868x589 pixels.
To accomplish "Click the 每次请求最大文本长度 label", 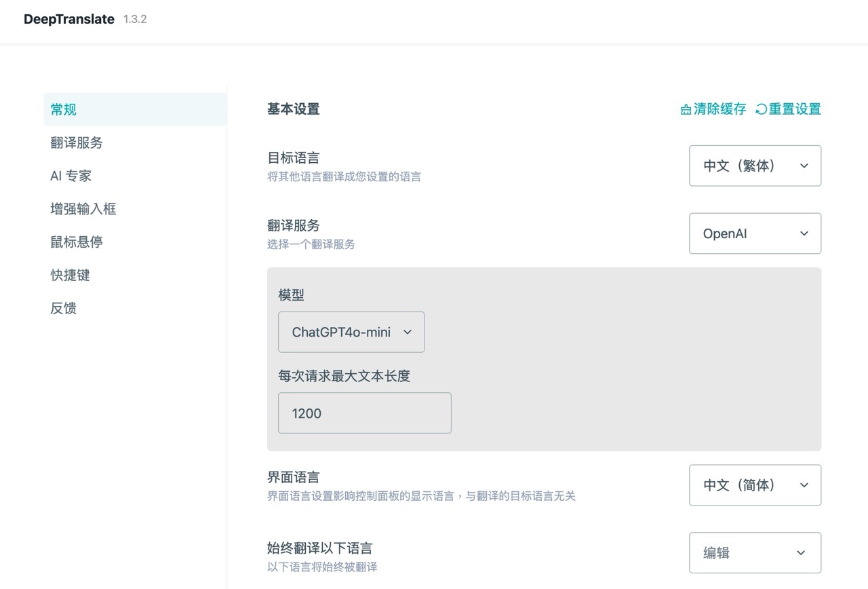I will [x=344, y=376].
